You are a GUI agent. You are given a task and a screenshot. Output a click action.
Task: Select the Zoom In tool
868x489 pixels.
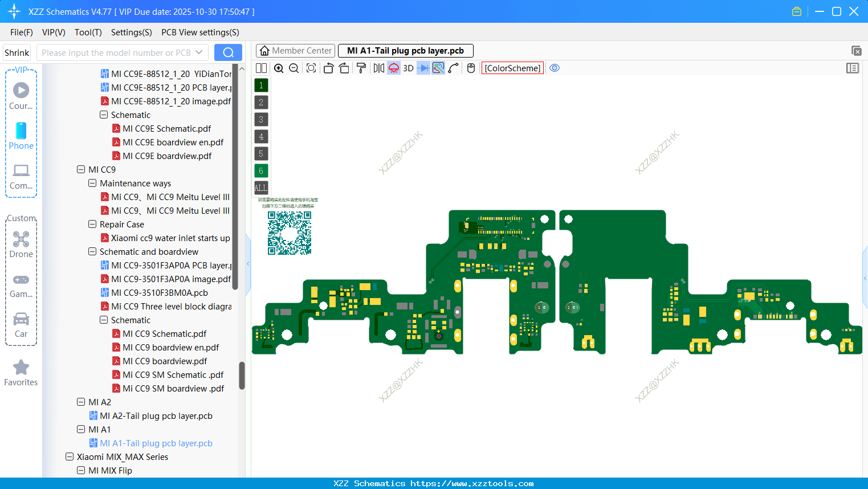279,68
